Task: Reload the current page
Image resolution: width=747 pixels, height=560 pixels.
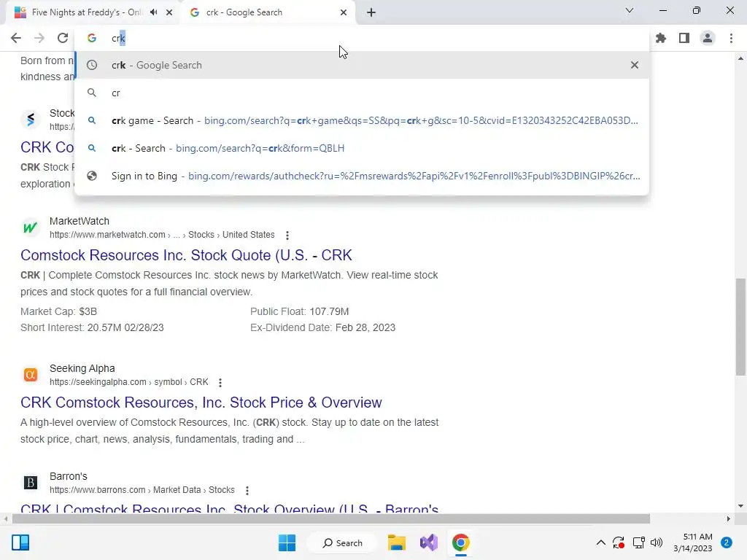Action: pos(63,38)
